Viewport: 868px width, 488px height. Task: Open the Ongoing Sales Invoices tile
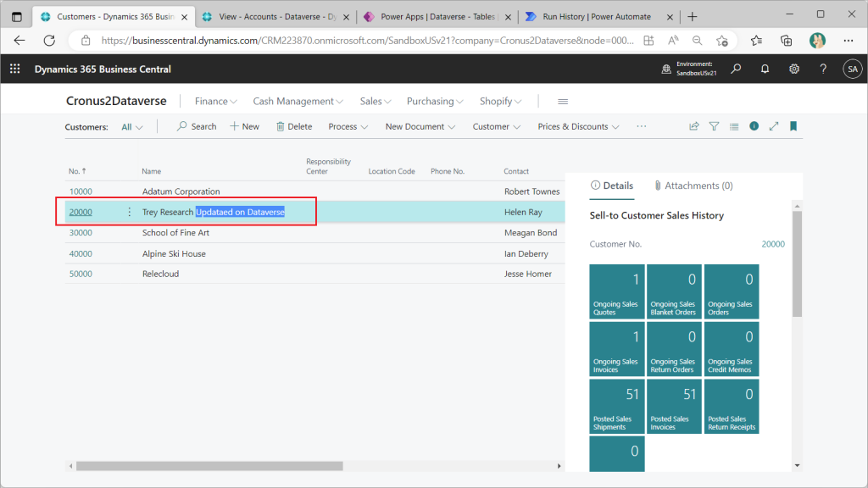coord(617,349)
